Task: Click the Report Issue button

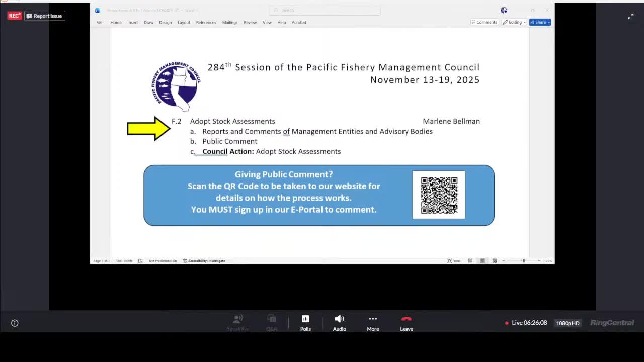Action: (44, 16)
